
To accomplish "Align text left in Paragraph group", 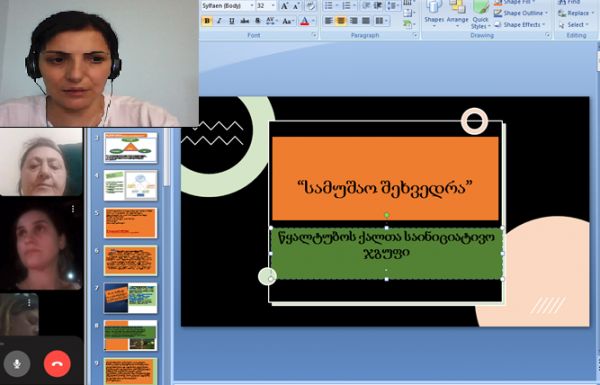I will 329,21.
